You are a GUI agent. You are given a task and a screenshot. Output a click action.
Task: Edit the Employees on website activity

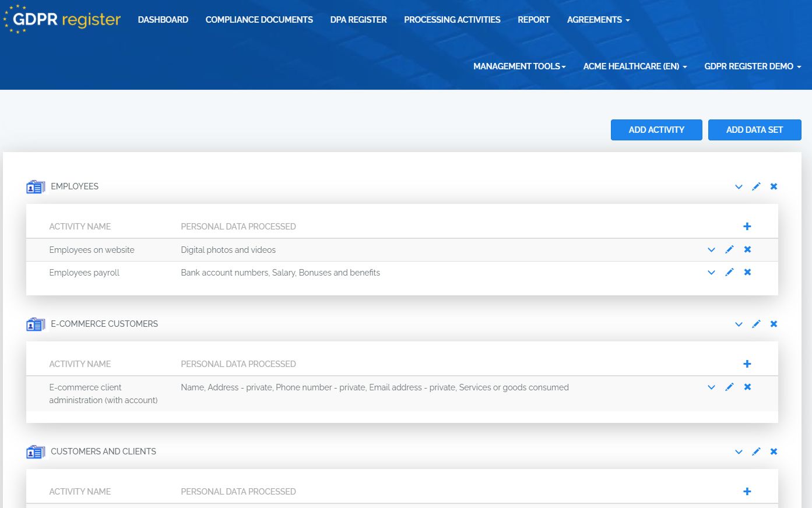[x=729, y=249]
